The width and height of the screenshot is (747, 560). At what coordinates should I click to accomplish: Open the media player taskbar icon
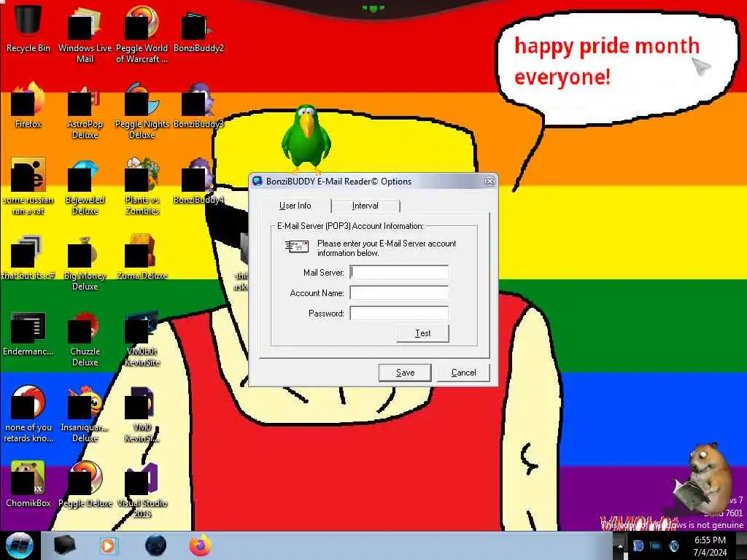tap(108, 545)
